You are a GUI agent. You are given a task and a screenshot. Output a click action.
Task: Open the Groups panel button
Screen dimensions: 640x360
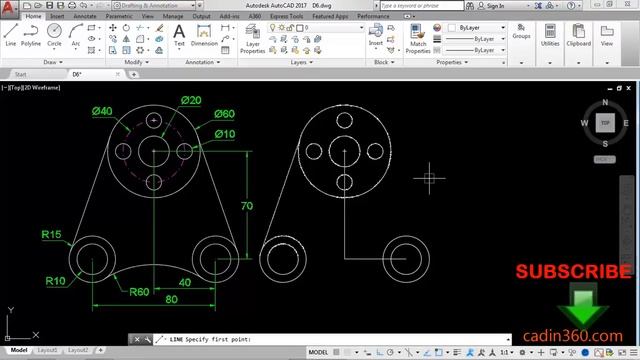tap(521, 31)
